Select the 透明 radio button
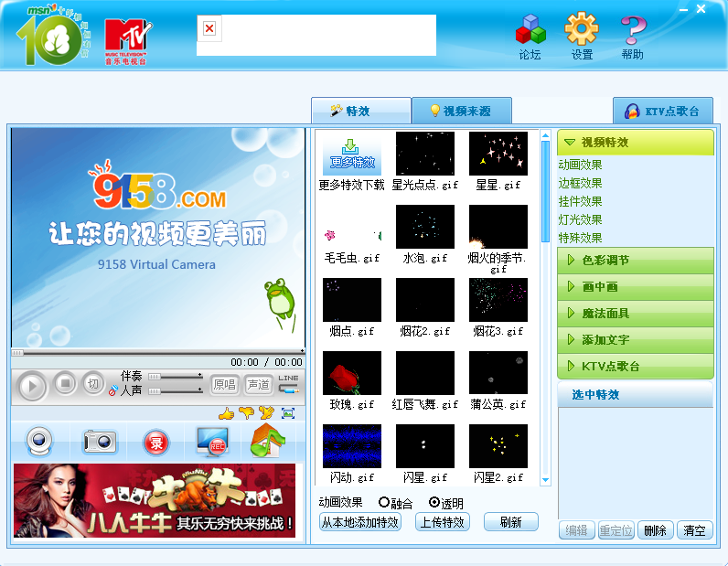Image resolution: width=728 pixels, height=566 pixels. (x=434, y=502)
